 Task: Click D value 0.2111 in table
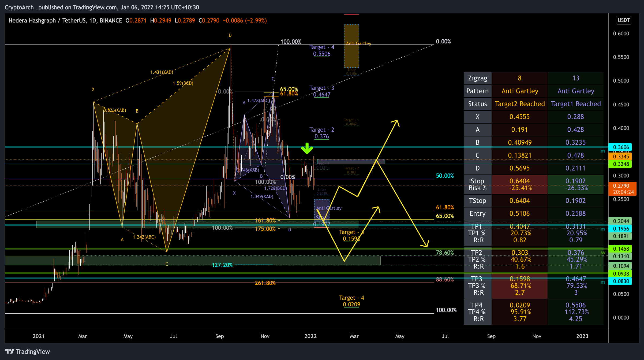click(x=576, y=168)
